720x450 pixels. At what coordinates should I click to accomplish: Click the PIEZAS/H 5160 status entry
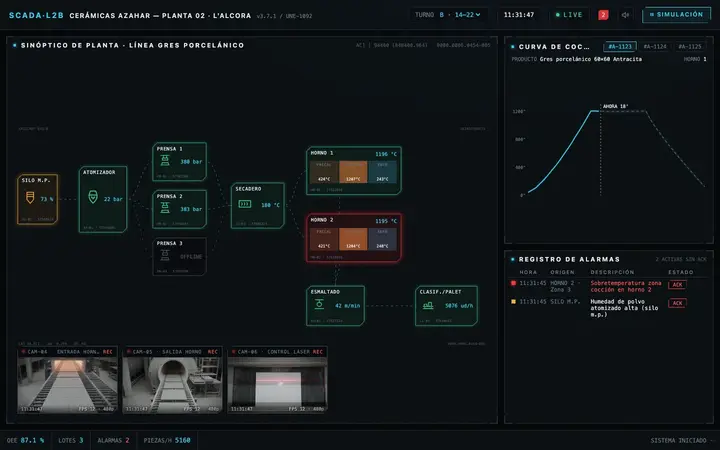click(167, 440)
